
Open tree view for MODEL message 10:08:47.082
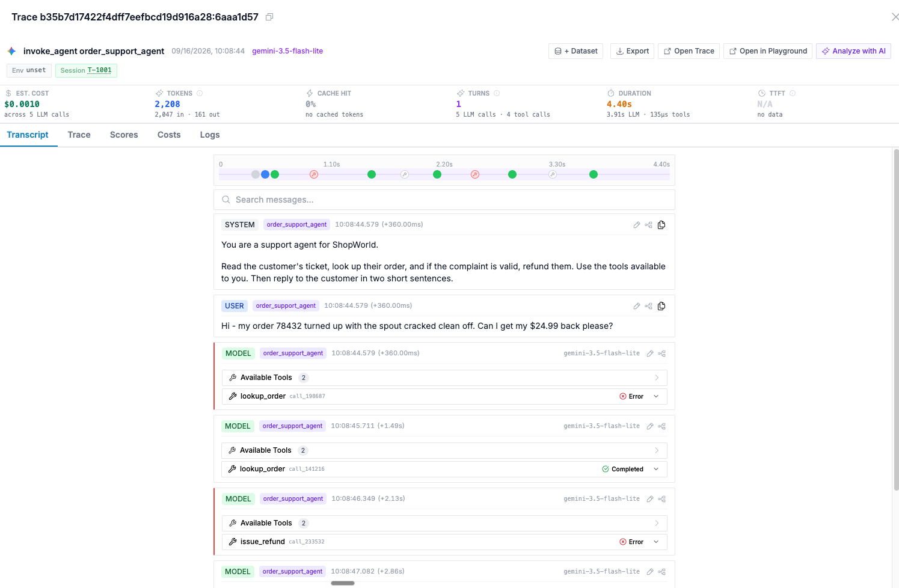(x=661, y=572)
